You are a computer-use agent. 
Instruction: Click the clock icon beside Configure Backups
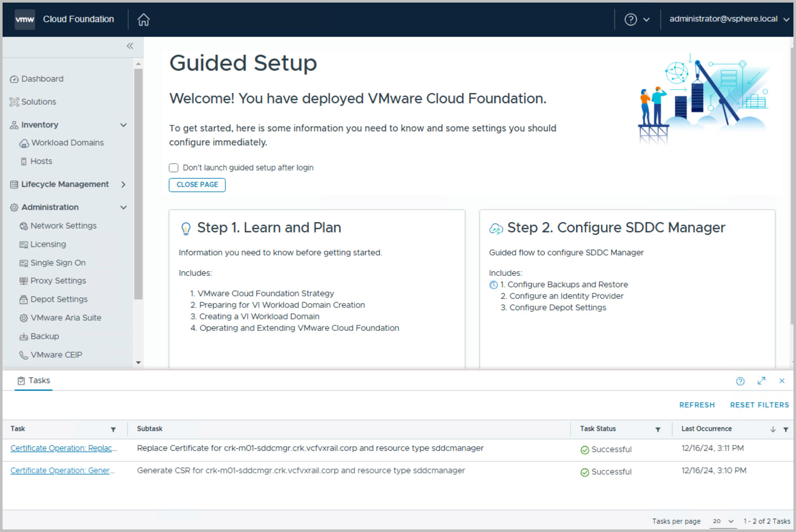pyautogui.click(x=493, y=285)
